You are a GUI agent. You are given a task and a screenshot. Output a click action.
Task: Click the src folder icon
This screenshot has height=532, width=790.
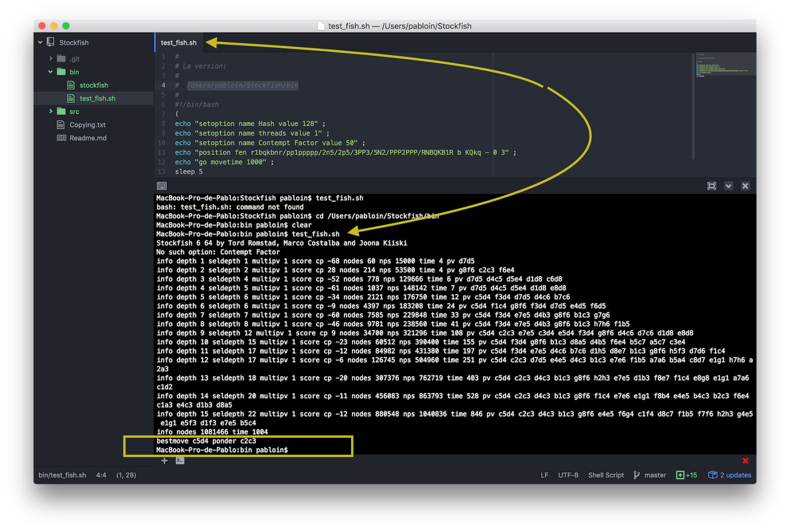[61, 111]
